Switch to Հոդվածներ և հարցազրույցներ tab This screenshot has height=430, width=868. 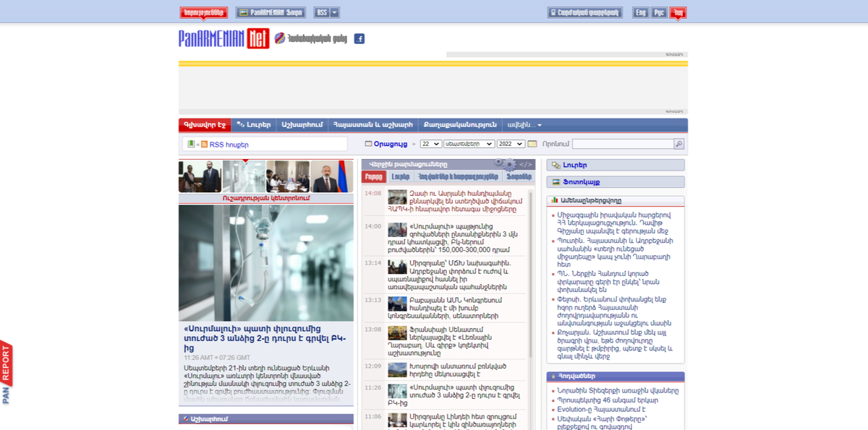[x=459, y=176]
